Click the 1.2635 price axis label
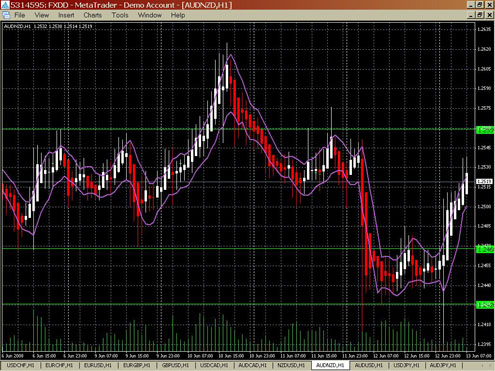Image resolution: width=495 pixels, height=371 pixels. click(484, 29)
